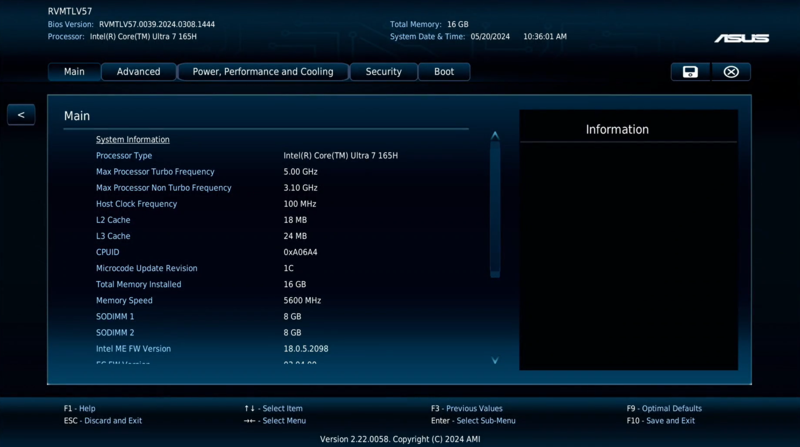Viewport: 800px width, 447px height.
Task: Click F3 - Previous Values hint
Action: point(467,409)
